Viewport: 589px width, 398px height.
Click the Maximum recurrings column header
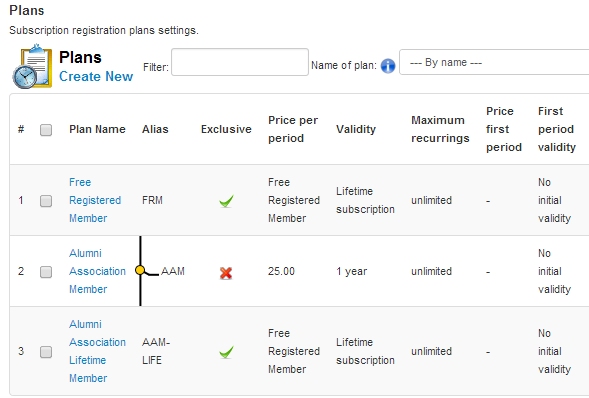pyautogui.click(x=440, y=129)
